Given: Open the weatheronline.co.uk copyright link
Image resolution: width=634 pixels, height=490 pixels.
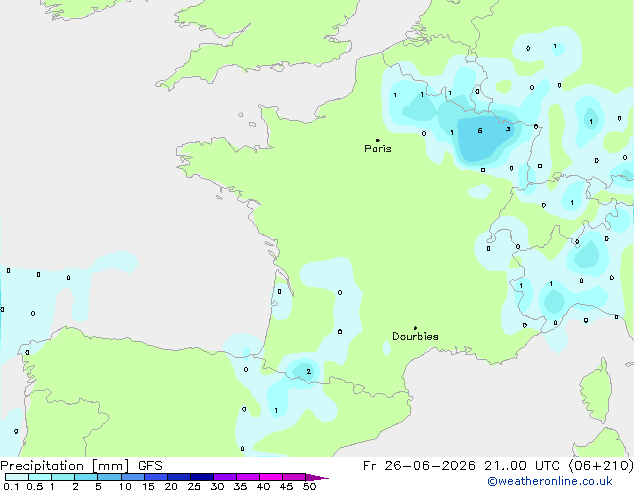Looking at the screenshot, I should coord(550,481).
